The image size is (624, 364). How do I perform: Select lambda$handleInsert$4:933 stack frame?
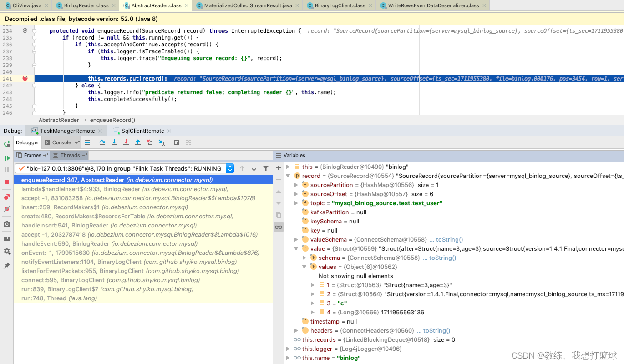tap(143, 189)
